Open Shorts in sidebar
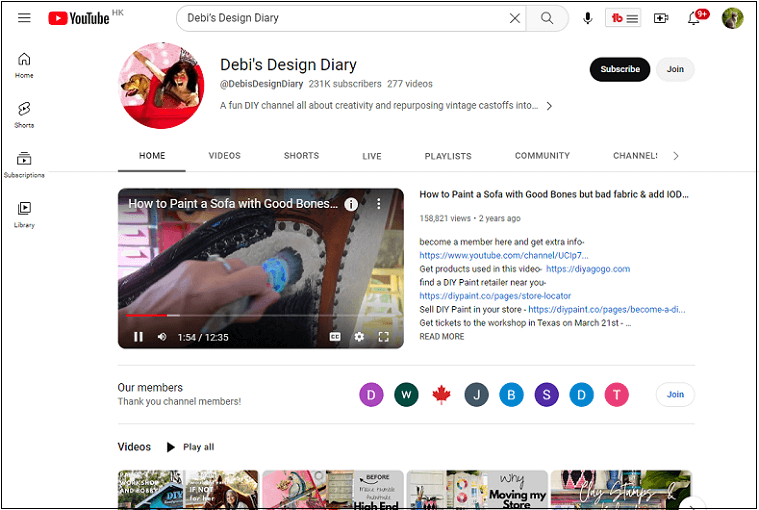759x510 pixels. click(x=24, y=115)
